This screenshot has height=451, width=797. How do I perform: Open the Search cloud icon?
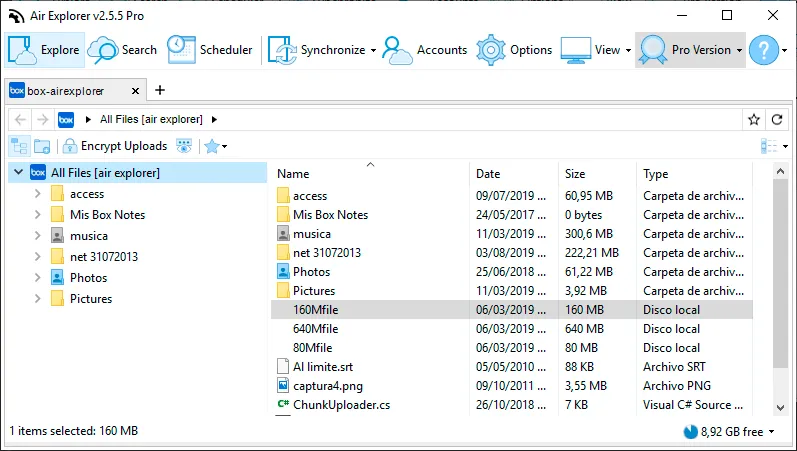pyautogui.click(x=103, y=50)
